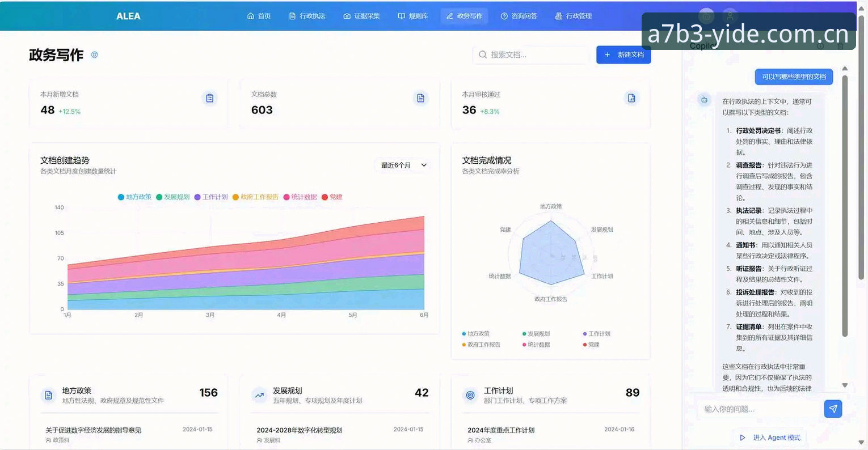The width and height of the screenshot is (868, 450).
Task: Click the 工作计划 card target icon
Action: [x=470, y=395]
